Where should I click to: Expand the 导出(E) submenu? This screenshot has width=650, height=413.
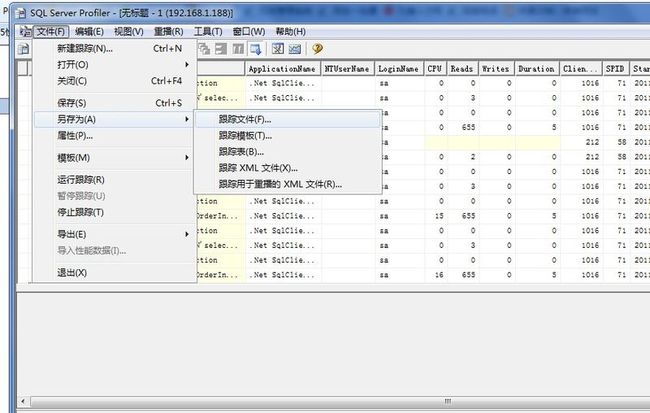115,234
